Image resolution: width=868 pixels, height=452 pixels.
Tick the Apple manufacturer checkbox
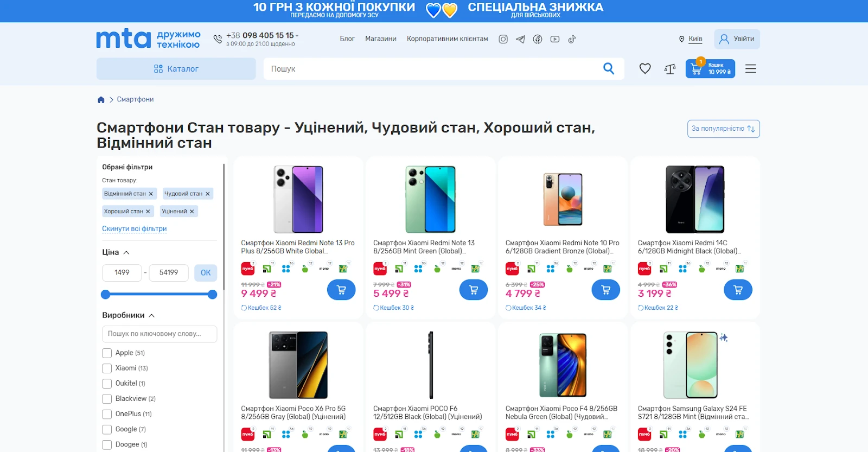coord(107,353)
